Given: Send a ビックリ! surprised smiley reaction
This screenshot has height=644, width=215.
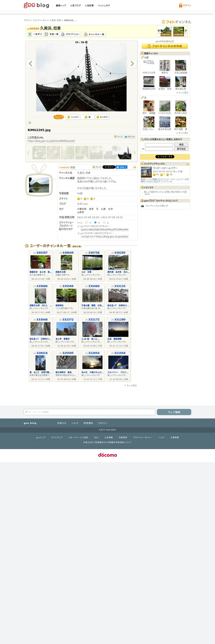Looking at the screenshot, I should 102,117.
